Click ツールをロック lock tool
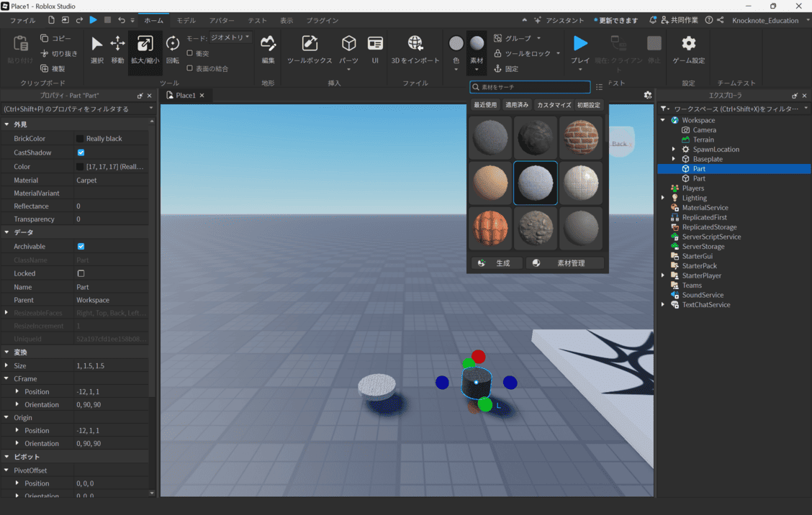 pos(527,53)
